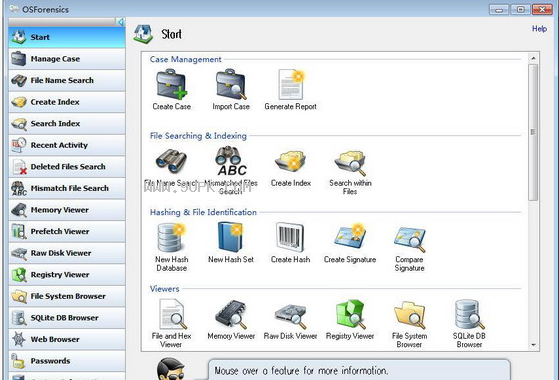
Task: Select Create Index icon in main panel
Action: pos(291,161)
